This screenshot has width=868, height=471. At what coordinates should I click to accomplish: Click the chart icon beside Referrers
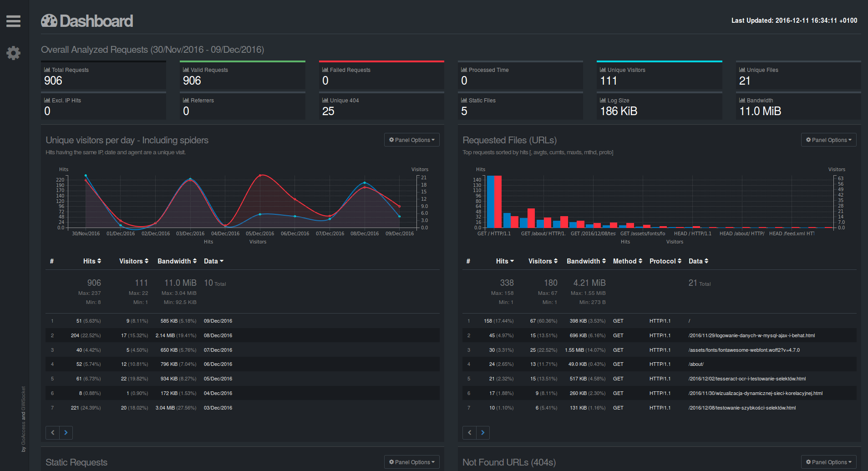point(186,100)
